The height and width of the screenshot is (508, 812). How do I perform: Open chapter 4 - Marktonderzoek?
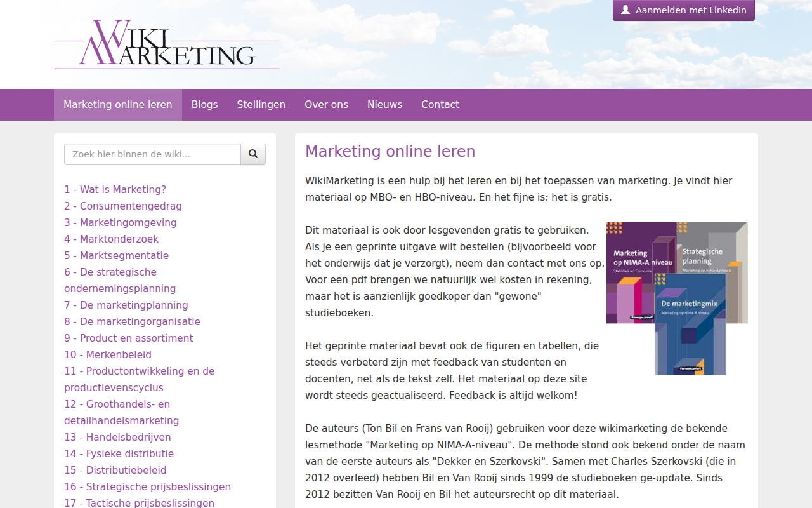[111, 239]
